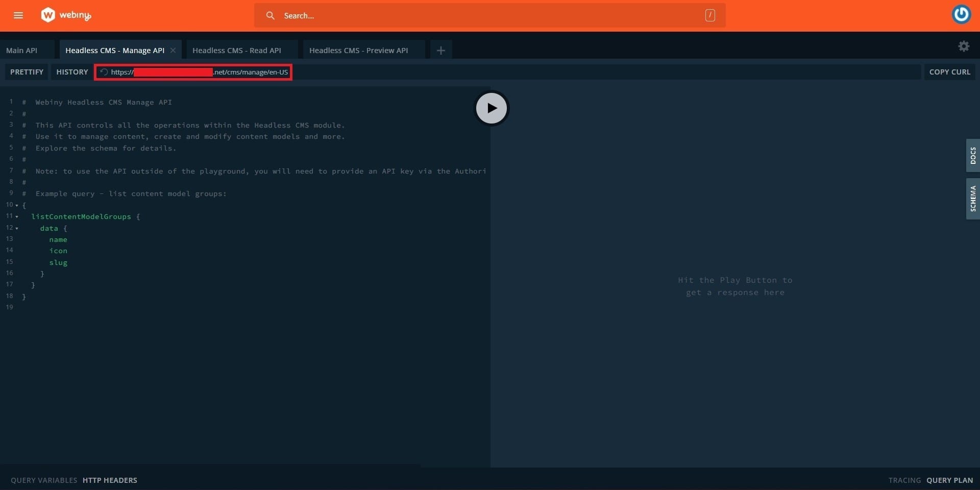Image resolution: width=980 pixels, height=490 pixels.
Task: Click the search magnifier icon
Action: (x=271, y=16)
